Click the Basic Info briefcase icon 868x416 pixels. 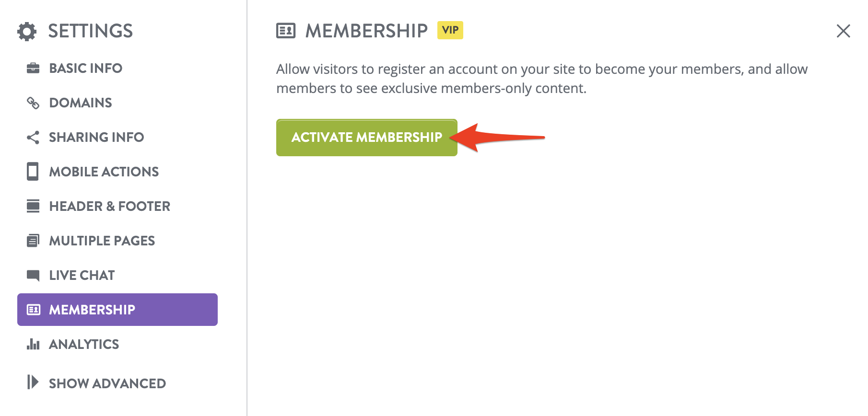click(x=33, y=68)
